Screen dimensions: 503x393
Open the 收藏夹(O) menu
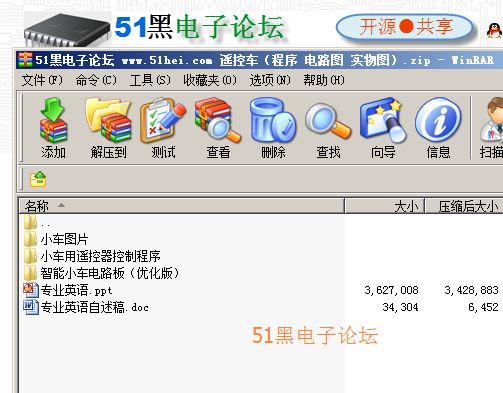click(x=210, y=80)
